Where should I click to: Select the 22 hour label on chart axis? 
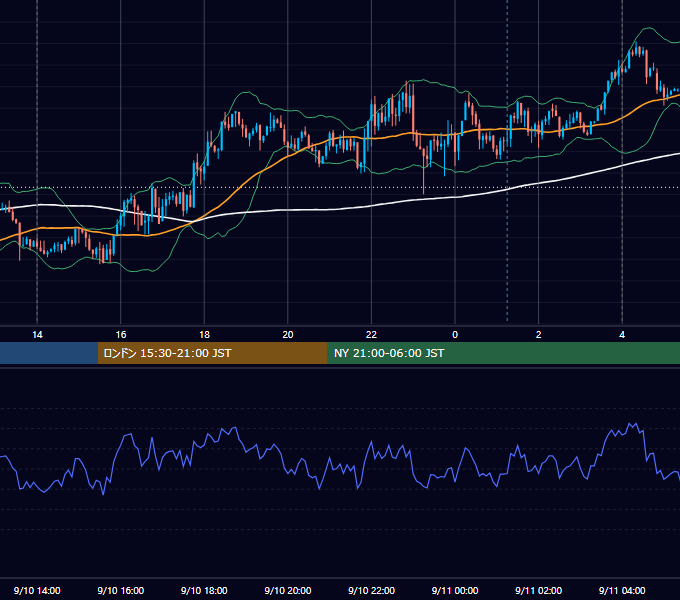click(x=371, y=335)
